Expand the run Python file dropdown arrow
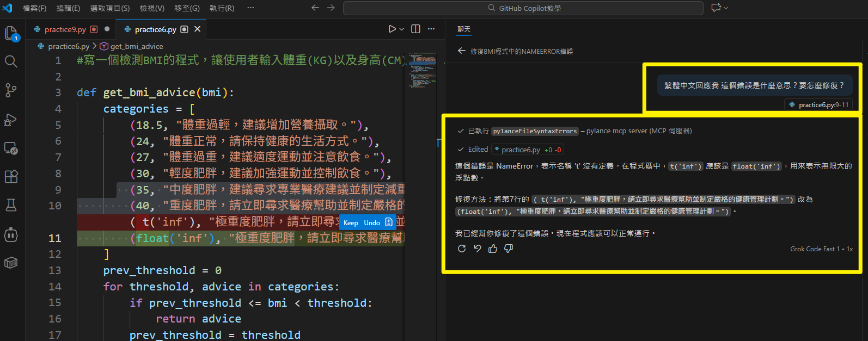The image size is (868, 341). pyautogui.click(x=402, y=29)
